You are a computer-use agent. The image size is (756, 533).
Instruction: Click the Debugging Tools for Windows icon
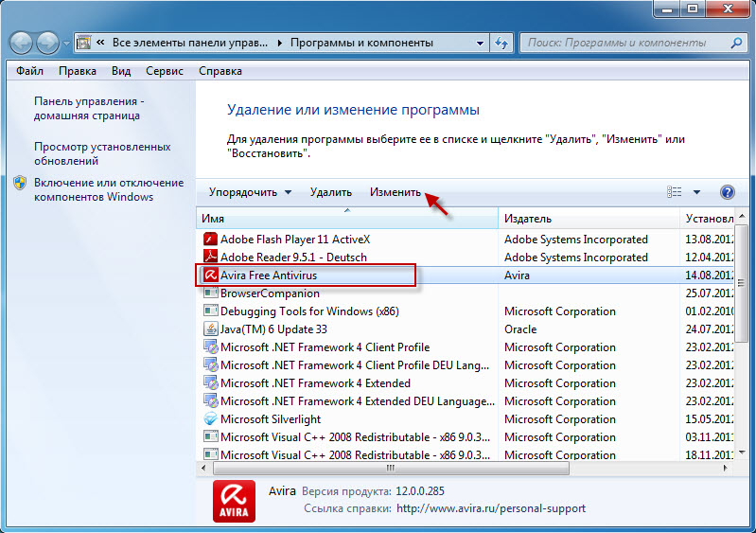pyautogui.click(x=210, y=311)
